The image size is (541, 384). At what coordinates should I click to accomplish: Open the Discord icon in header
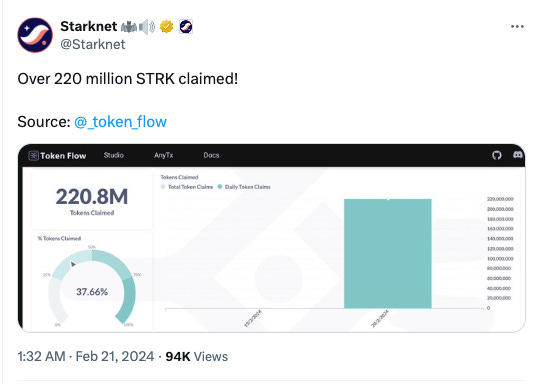point(518,155)
